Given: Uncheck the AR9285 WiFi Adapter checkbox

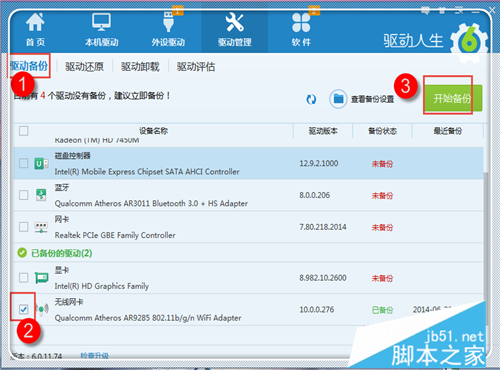Looking at the screenshot, I should pyautogui.click(x=23, y=309).
